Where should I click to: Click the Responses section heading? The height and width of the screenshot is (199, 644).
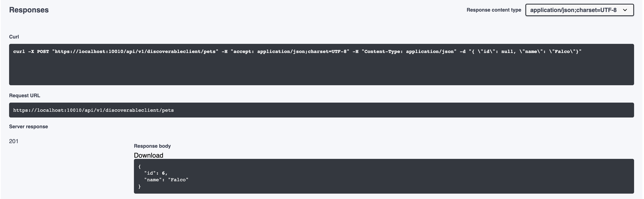(x=29, y=10)
